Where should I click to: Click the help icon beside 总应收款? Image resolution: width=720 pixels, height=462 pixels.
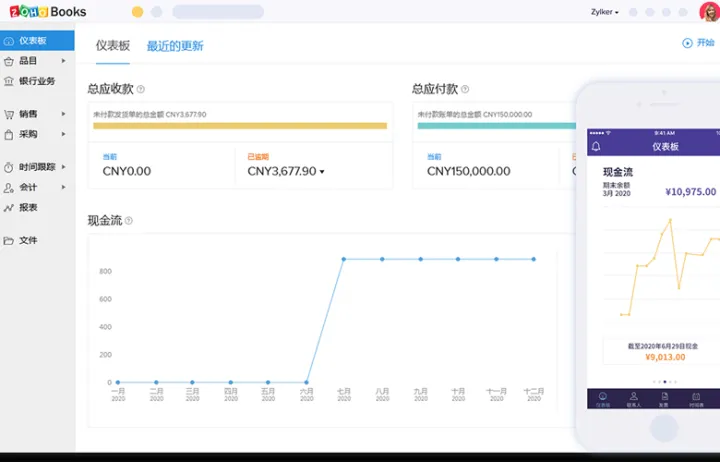(x=141, y=89)
